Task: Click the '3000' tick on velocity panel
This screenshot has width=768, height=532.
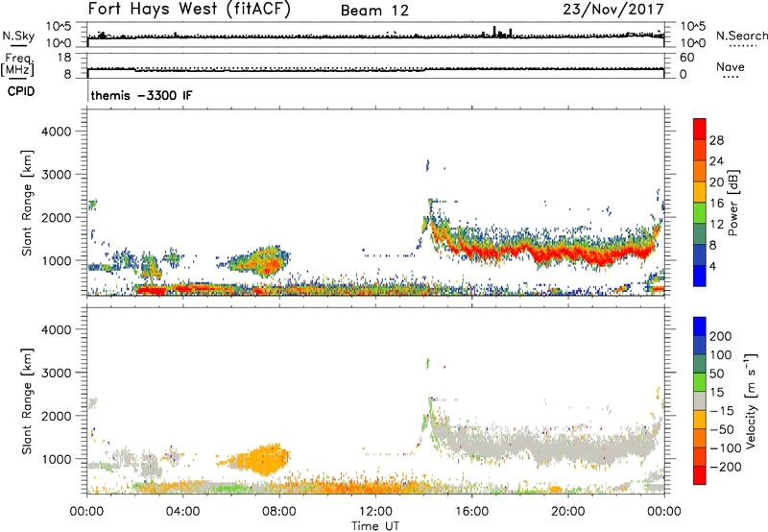Action: pyautogui.click(x=57, y=373)
